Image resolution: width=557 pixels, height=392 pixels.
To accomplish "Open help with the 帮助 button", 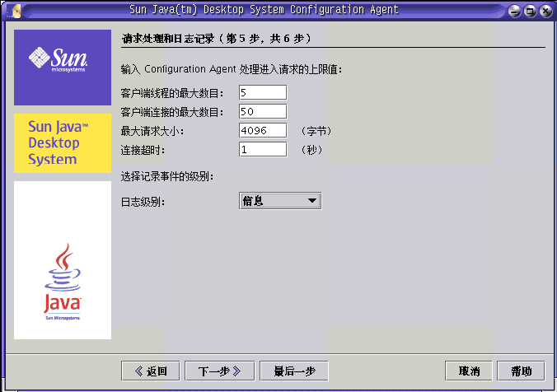I will (521, 371).
